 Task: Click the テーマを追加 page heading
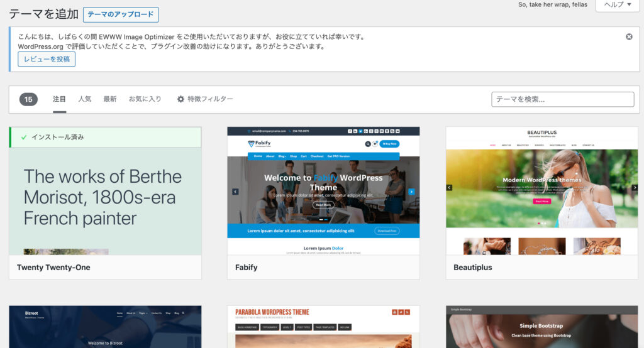click(43, 14)
